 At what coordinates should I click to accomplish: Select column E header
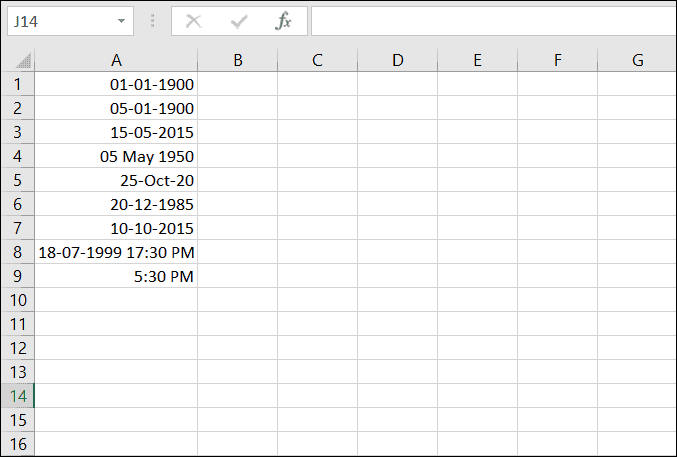(x=477, y=60)
